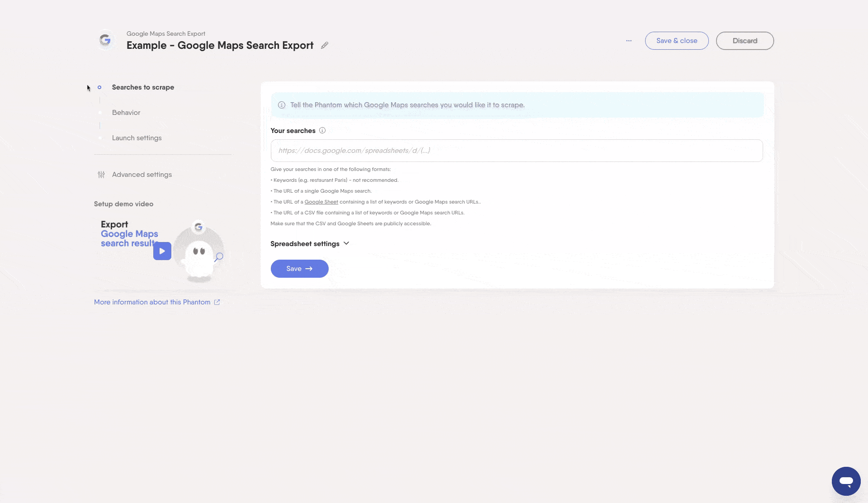Open the three-dots more options menu
Viewport: 868px width, 503px height.
coord(629,41)
